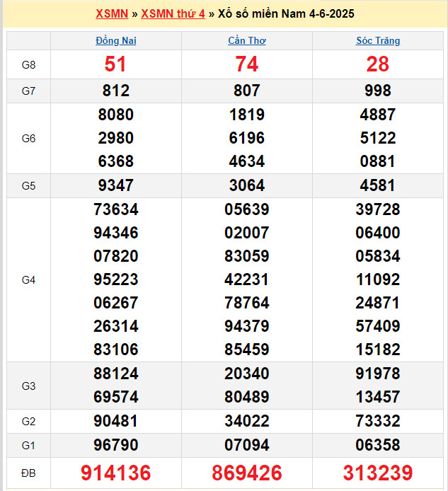This screenshot has width=448, height=491.
Task: Select the G3 number 91978
Action: tap(378, 374)
